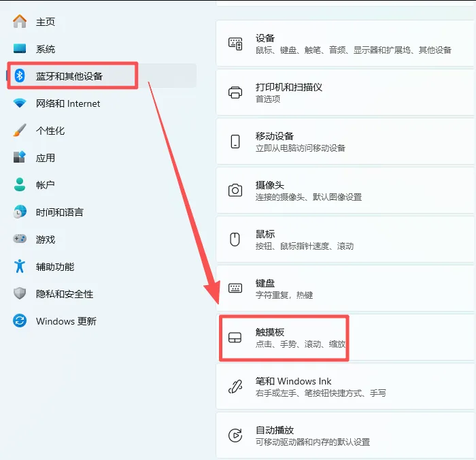Viewport: 476px width, 460px height.
Task: Click the pen icon for Windows Ink
Action: tap(235, 387)
